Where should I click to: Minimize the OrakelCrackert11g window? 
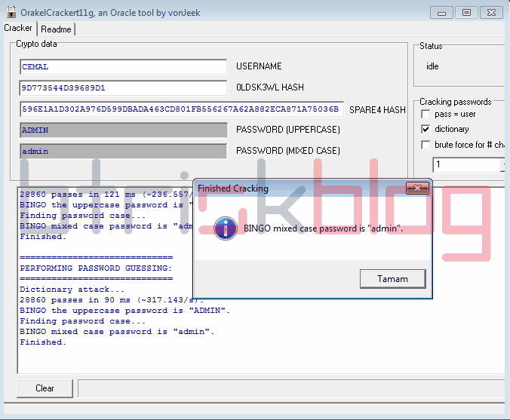click(441, 13)
